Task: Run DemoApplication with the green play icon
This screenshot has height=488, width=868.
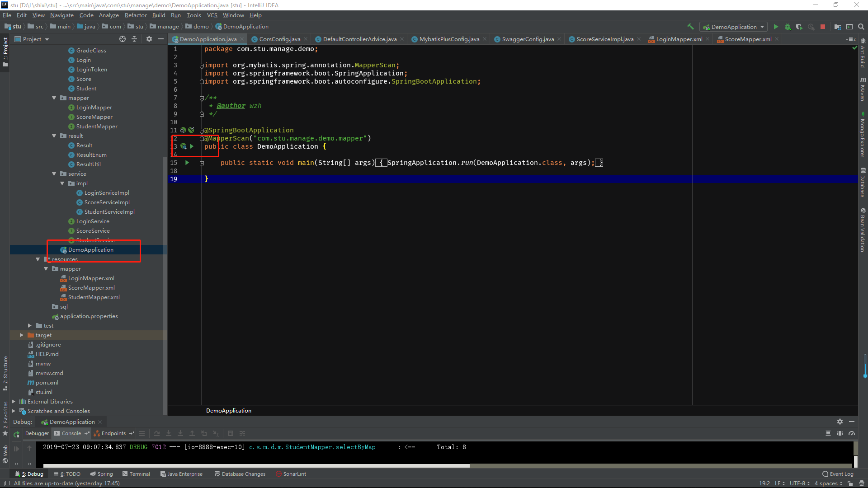Action: pos(776,27)
